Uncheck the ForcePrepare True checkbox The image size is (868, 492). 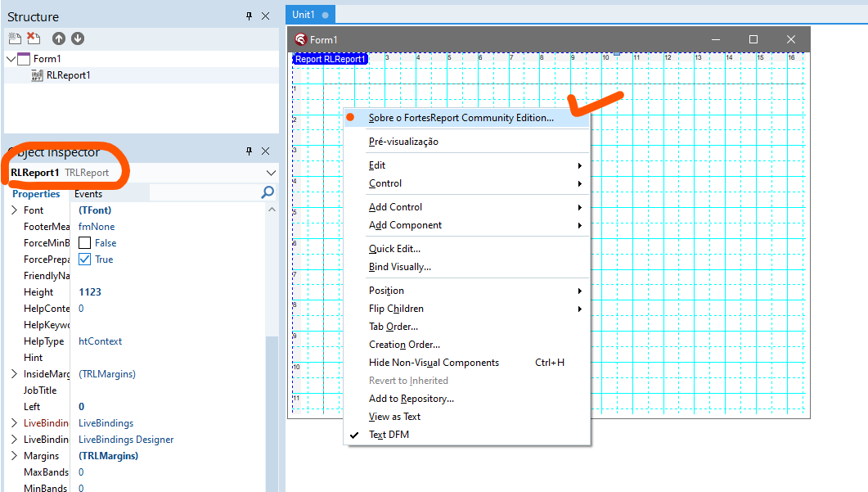point(85,260)
